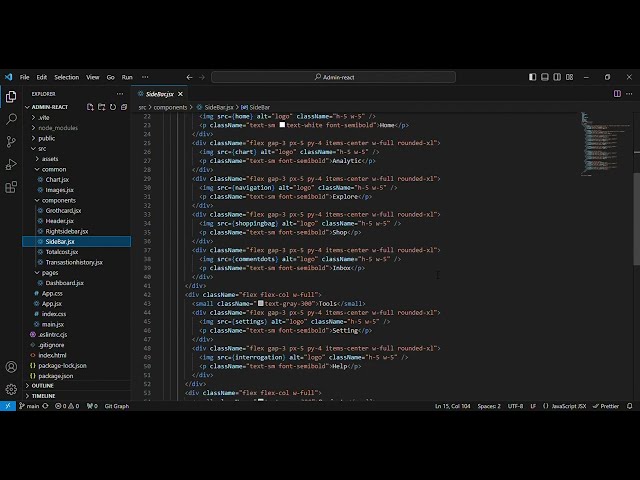Open the Run and Debug view
The width and height of the screenshot is (640, 480).
pyautogui.click(x=11, y=164)
